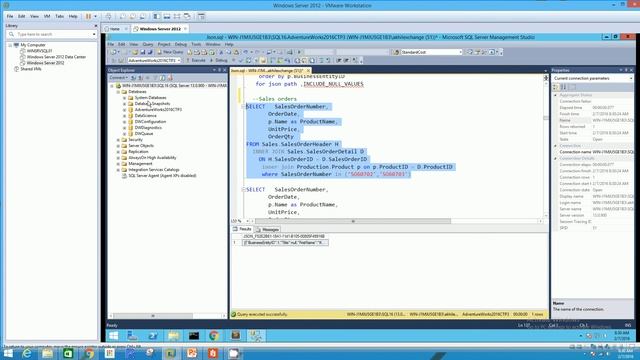Open the VMware Tabs menu
The image size is (640, 360).
pyautogui.click(x=60, y=16)
